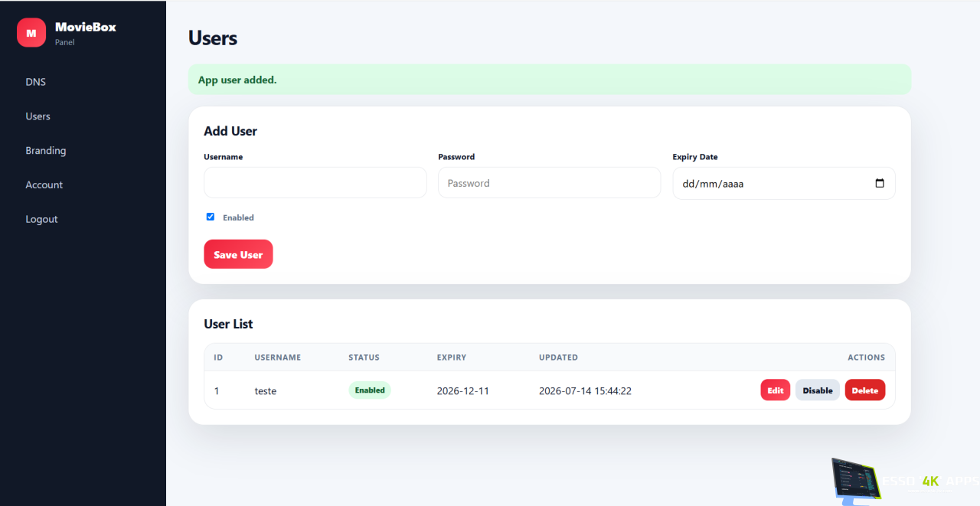Screen dimensions: 980x506
Task: Click the Enabled status badge for teste
Action: (370, 390)
